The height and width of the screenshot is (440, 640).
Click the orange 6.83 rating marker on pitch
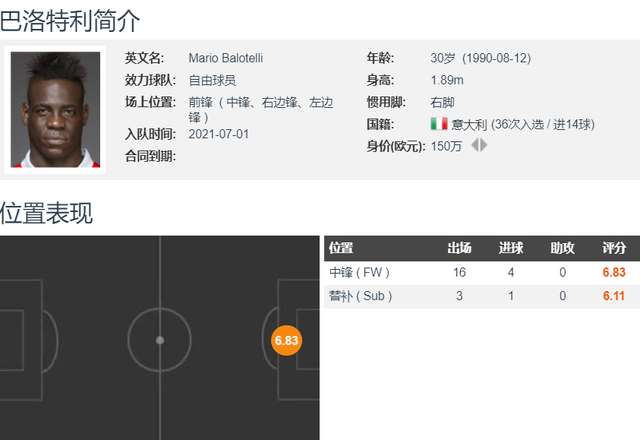coord(287,340)
